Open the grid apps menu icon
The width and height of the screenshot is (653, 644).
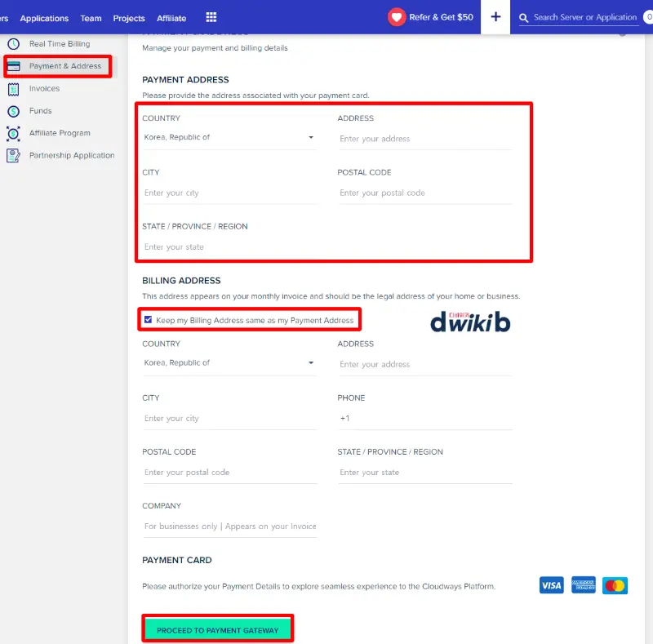coord(211,17)
